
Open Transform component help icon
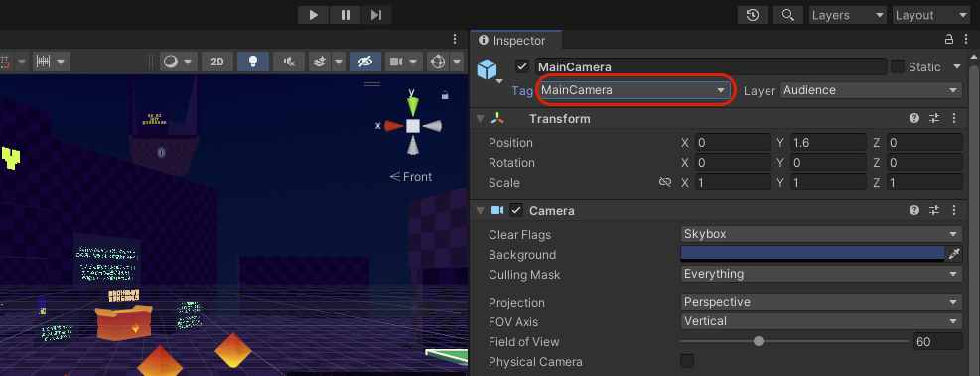(914, 119)
